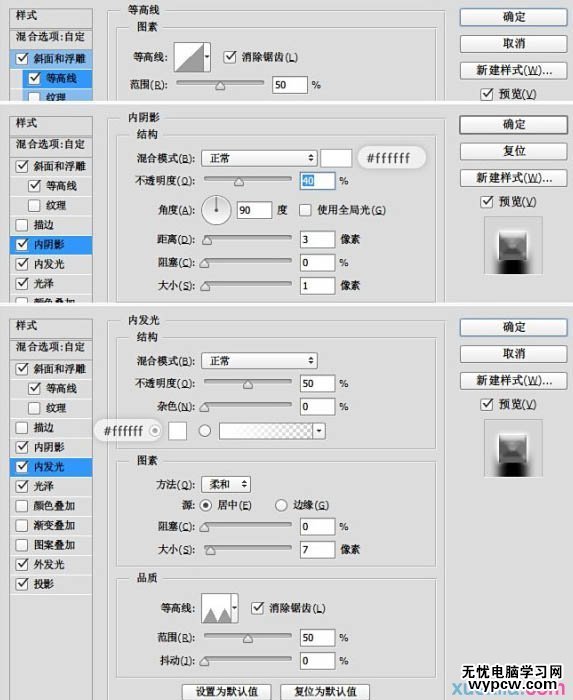Image resolution: width=573 pixels, height=700 pixels.
Task: Enable 颜色叠加 checkbox in 内发光 dialog
Action: [x=21, y=506]
